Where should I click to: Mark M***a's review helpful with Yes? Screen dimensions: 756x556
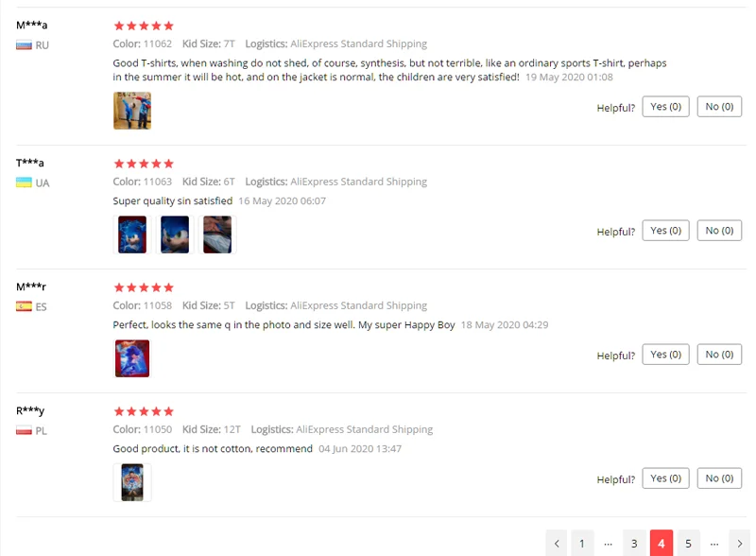(x=665, y=107)
